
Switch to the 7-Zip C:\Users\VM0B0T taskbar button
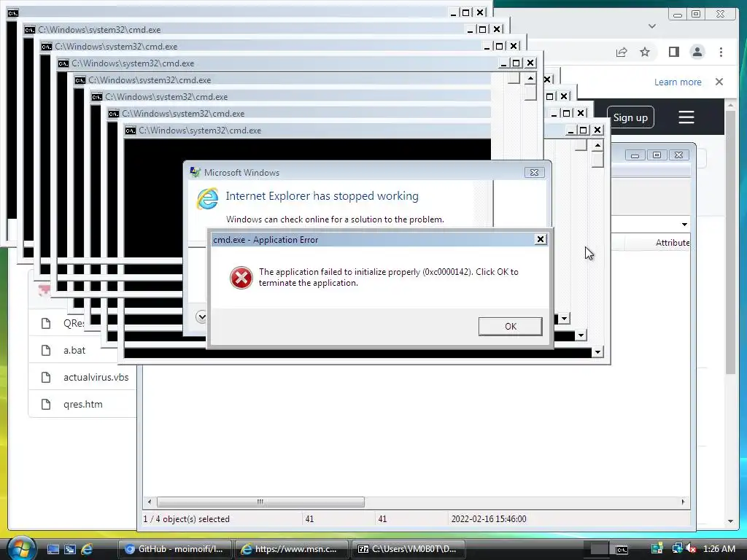(408, 549)
